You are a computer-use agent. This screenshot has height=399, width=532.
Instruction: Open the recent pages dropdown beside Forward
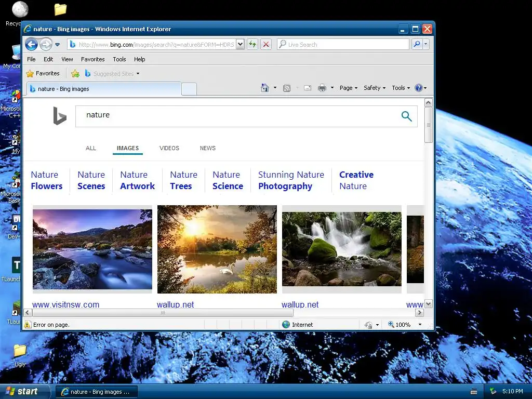(x=57, y=45)
